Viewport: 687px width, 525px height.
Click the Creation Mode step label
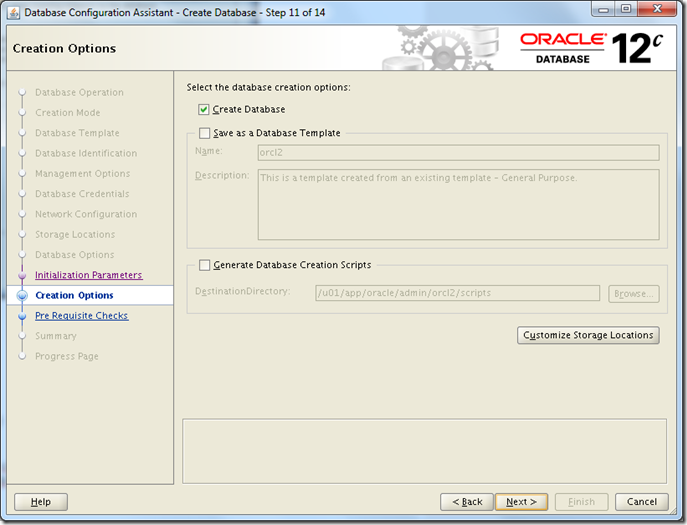click(x=67, y=113)
